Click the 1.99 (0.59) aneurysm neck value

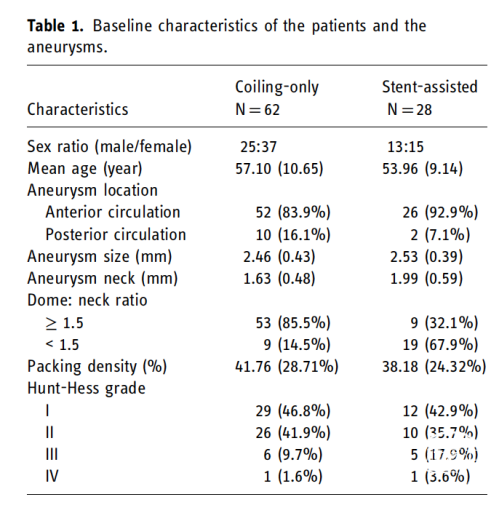(427, 278)
